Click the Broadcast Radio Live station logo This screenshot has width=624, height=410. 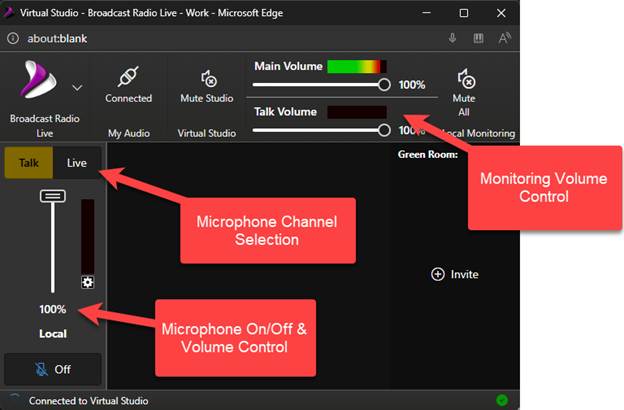click(39, 80)
